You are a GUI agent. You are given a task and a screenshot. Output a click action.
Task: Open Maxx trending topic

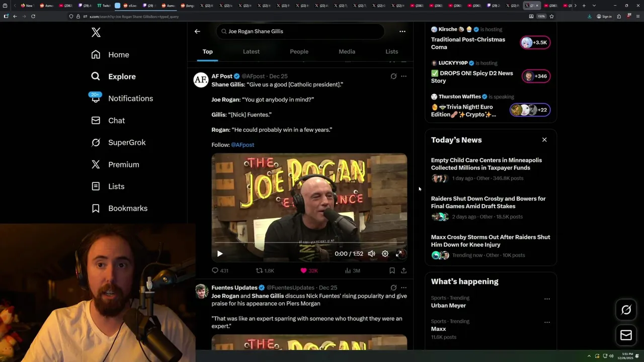coord(438,329)
